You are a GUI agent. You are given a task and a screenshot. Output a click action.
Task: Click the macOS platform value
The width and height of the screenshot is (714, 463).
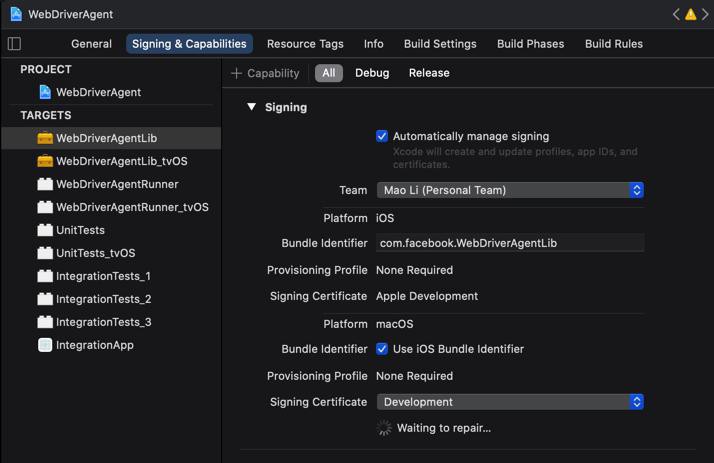click(394, 324)
